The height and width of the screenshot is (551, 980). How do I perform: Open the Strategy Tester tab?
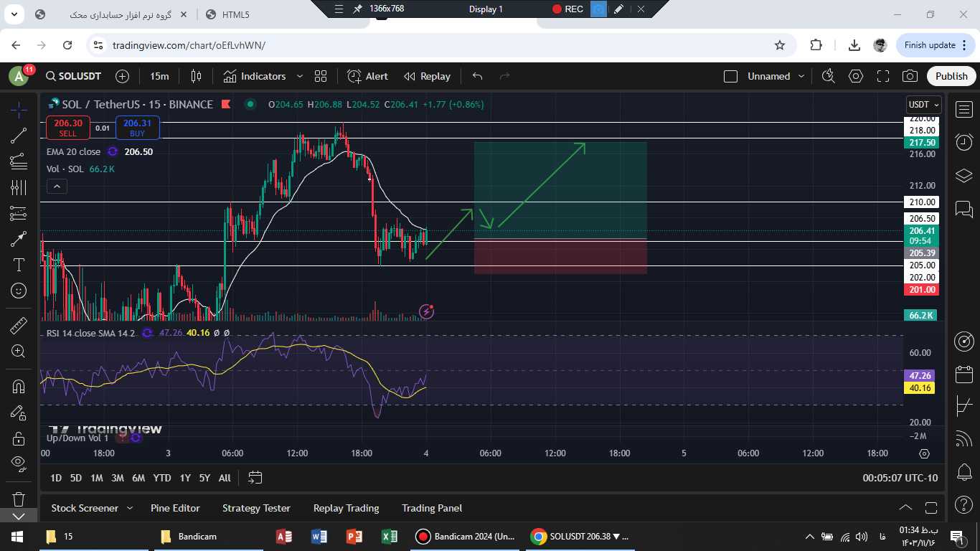click(x=256, y=508)
